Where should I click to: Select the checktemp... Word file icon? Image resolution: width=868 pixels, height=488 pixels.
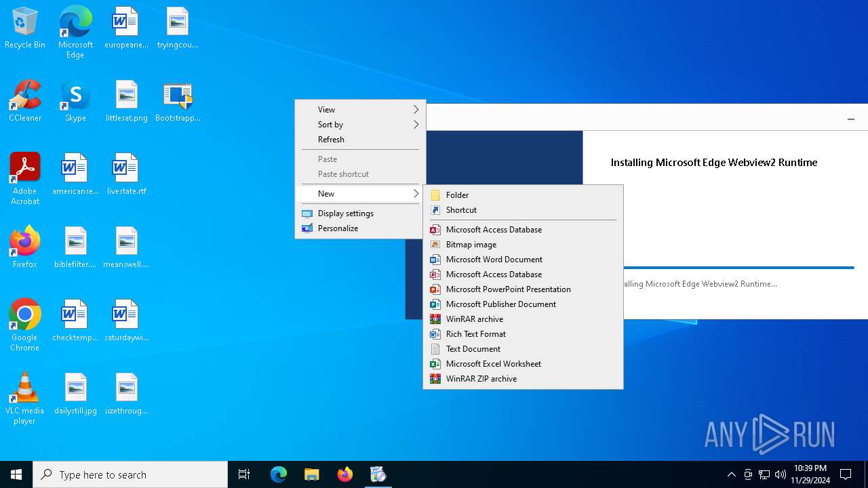click(75, 321)
